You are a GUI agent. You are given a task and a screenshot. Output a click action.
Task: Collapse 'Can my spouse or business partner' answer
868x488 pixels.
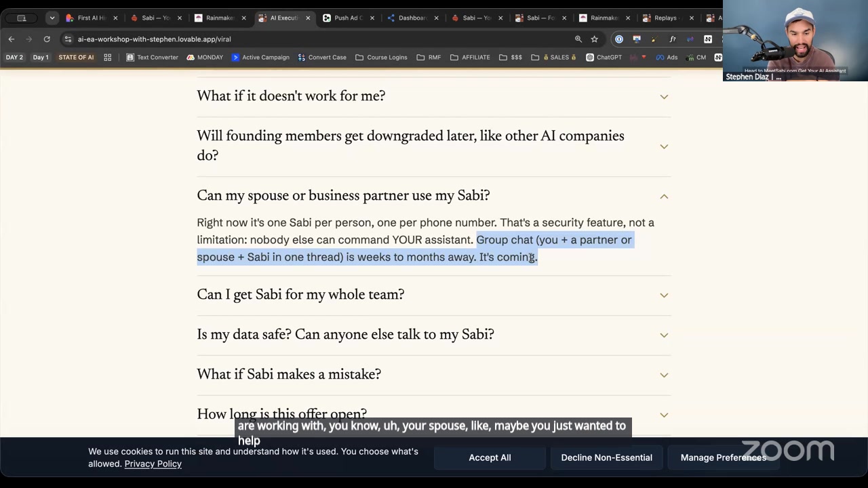(x=434, y=196)
